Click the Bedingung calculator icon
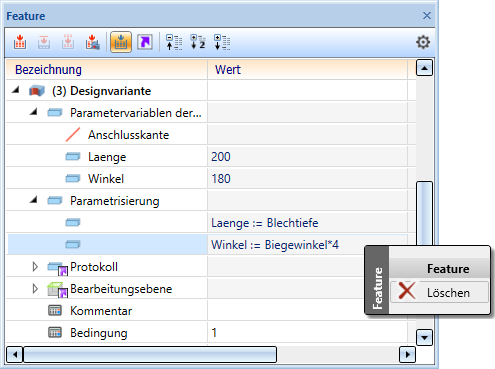 [55, 333]
